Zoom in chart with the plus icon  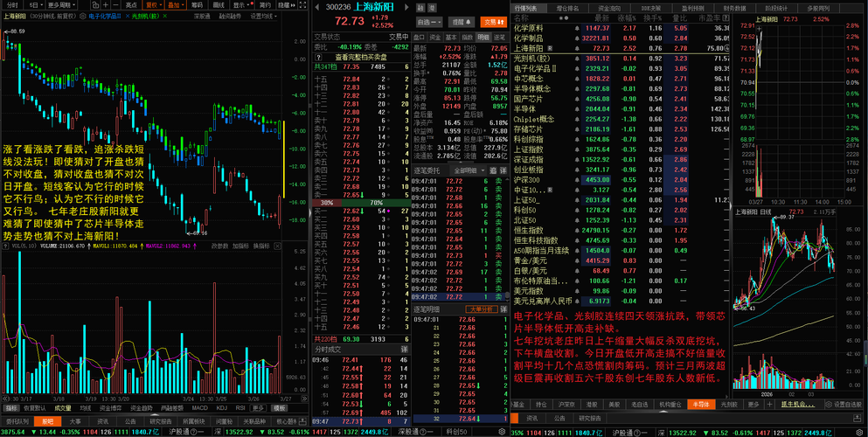pos(106,5)
